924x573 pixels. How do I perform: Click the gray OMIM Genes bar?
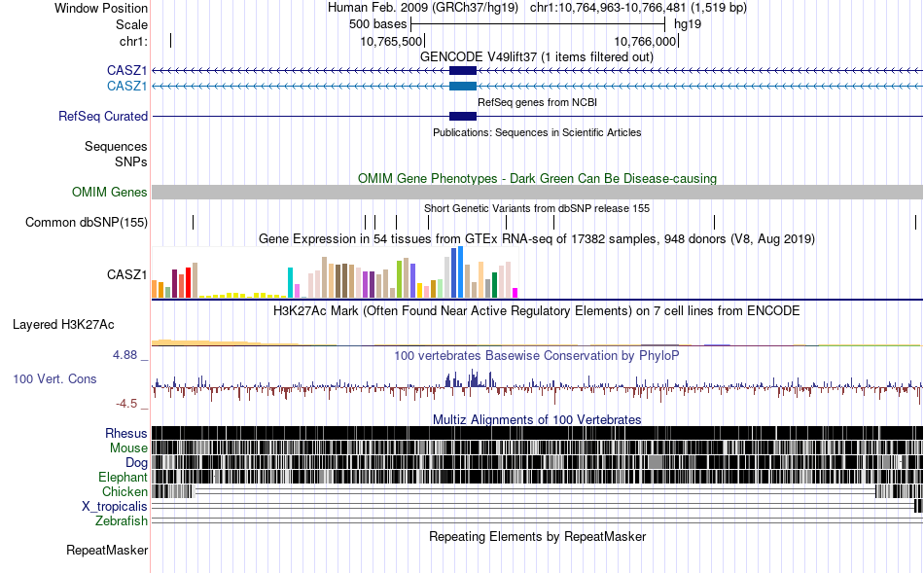tap(538, 193)
